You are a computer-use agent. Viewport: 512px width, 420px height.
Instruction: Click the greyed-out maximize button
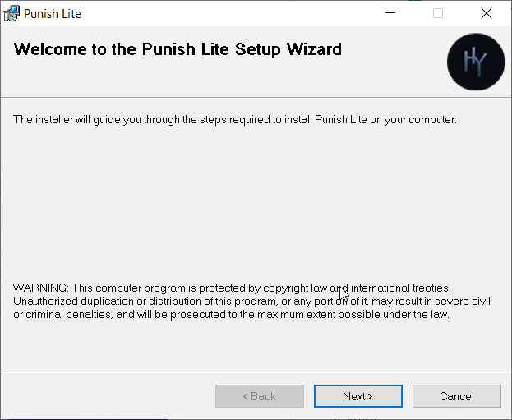coord(438,13)
